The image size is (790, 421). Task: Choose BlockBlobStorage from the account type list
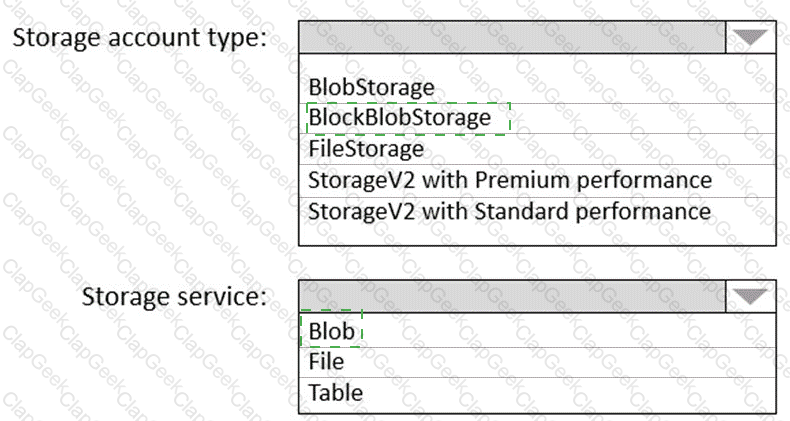coord(400,118)
